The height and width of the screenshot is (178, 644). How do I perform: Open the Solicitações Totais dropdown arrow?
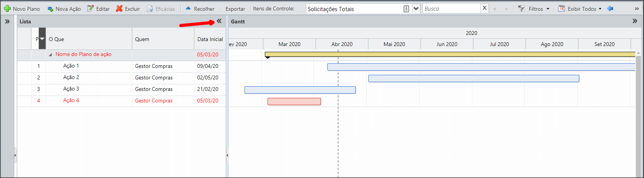pyautogui.click(x=416, y=8)
